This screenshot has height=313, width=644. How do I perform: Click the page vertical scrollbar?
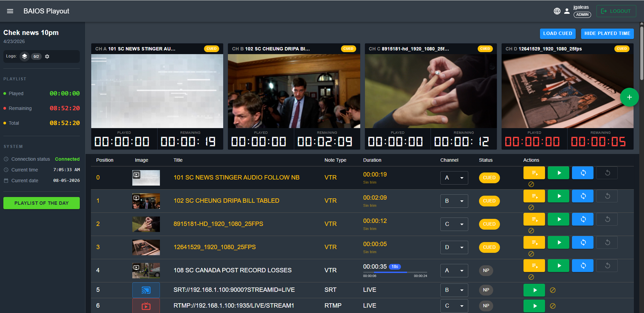[642, 53]
